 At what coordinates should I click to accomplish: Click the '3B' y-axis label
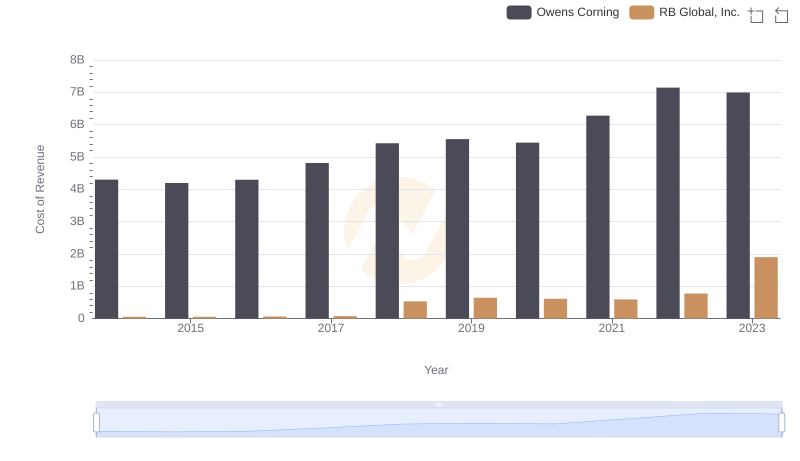[x=77, y=221]
